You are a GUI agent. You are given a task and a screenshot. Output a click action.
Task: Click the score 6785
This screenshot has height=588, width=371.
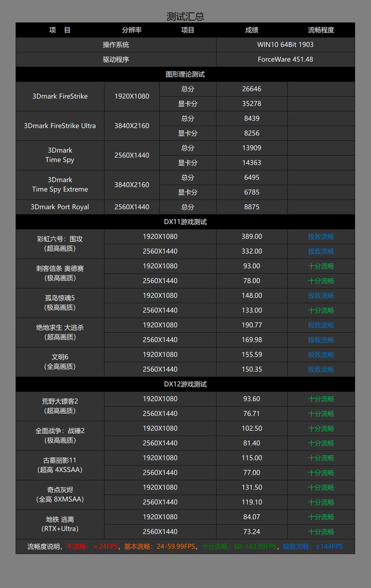252,192
